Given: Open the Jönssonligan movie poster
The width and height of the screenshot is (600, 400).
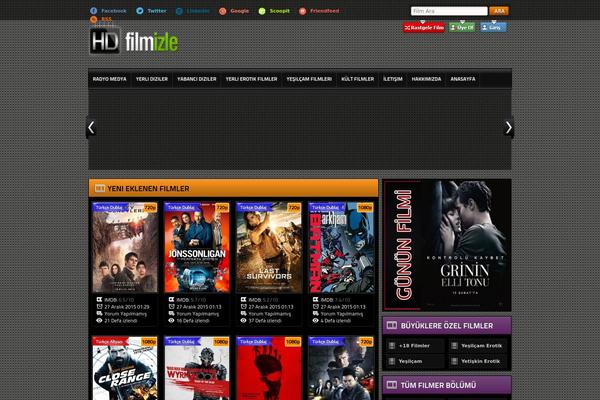Looking at the screenshot, I should [x=197, y=248].
